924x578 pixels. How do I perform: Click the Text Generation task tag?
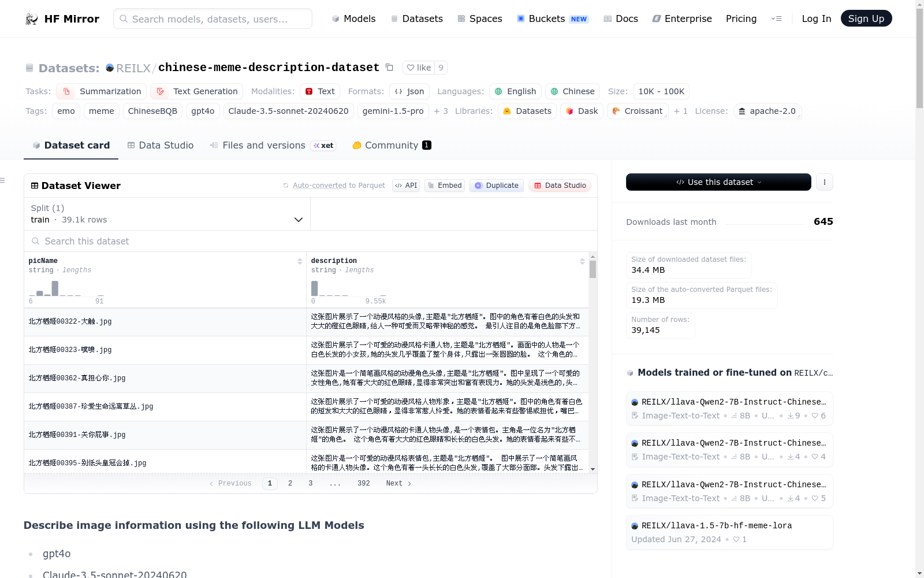coord(196,91)
